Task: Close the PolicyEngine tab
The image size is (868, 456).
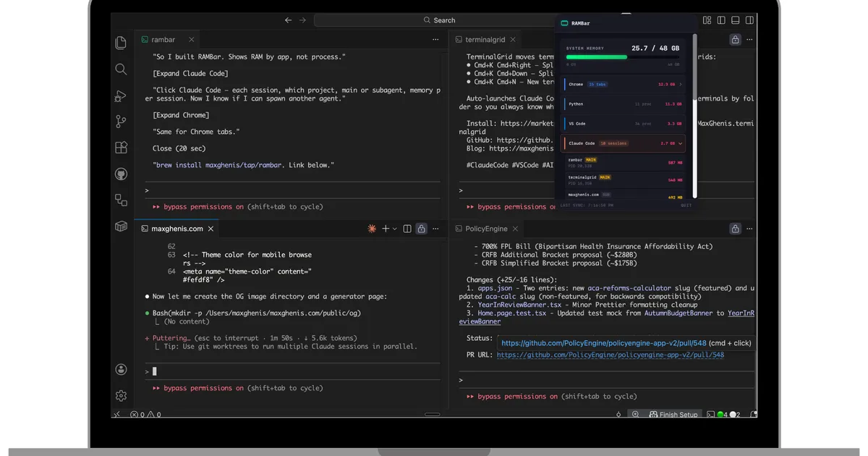Action: coord(516,229)
